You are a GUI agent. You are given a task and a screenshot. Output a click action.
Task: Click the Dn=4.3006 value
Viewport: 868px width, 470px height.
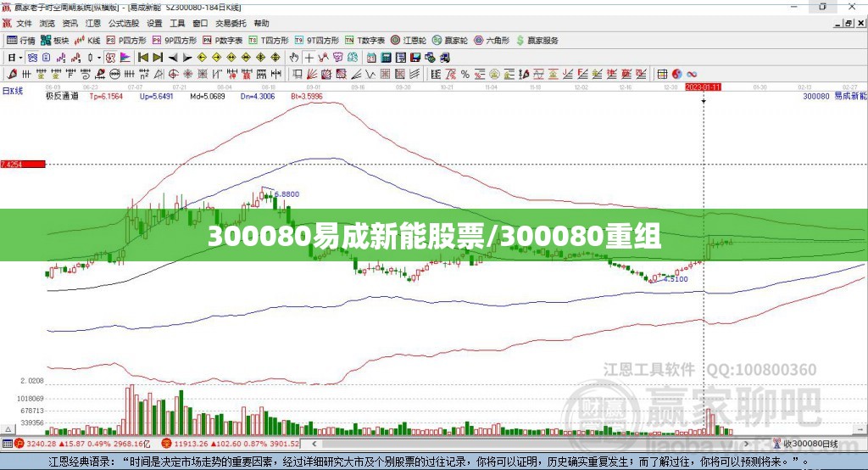tap(258, 96)
